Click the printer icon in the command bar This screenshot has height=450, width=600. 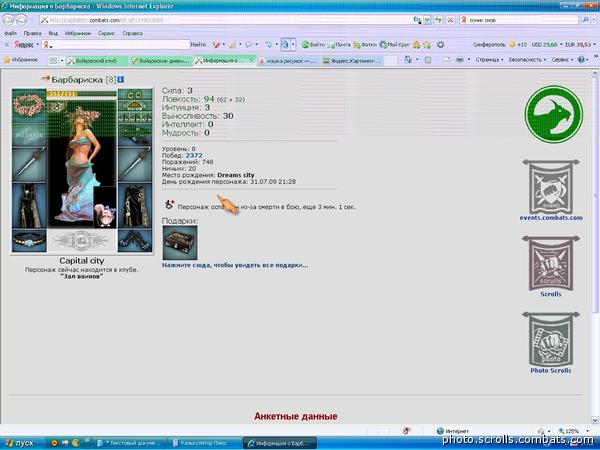pyautogui.click(x=460, y=60)
